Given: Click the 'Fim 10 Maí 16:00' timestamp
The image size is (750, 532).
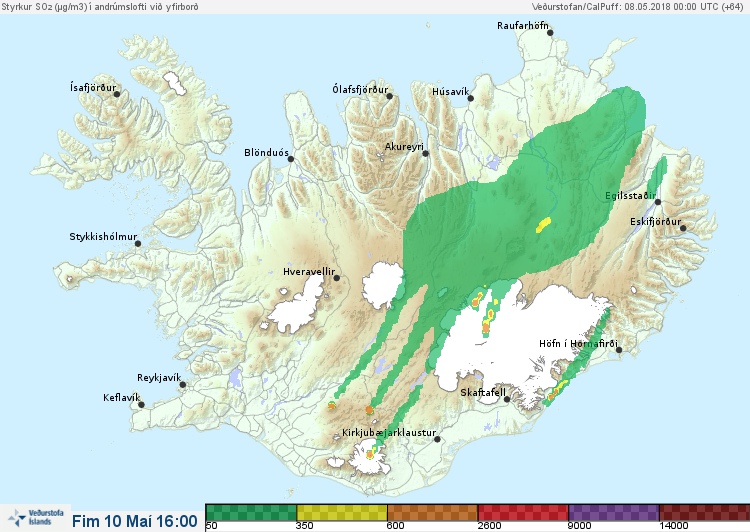Looking at the screenshot, I should [x=135, y=521].
